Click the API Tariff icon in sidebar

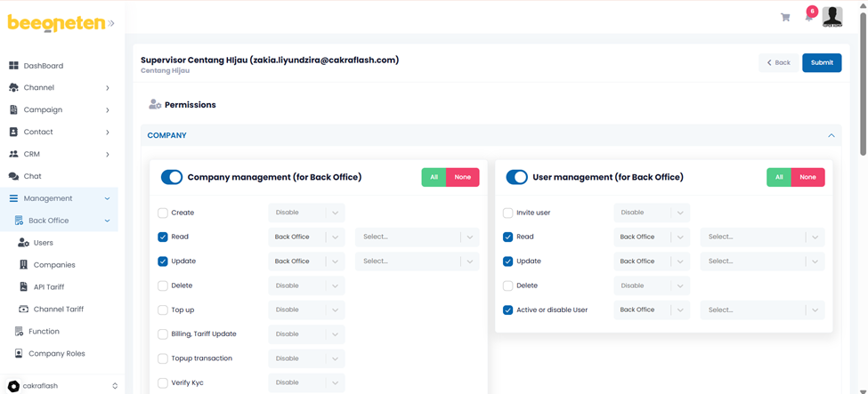click(x=23, y=287)
